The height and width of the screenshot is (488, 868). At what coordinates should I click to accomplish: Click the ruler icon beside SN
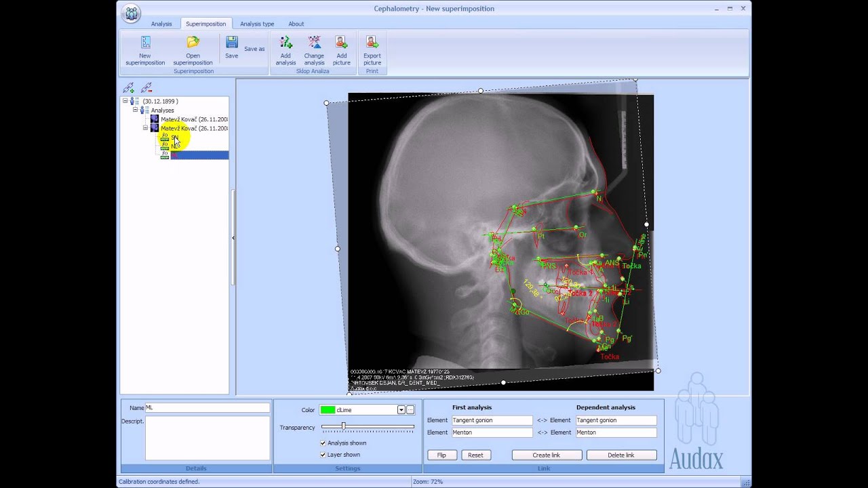(165, 137)
